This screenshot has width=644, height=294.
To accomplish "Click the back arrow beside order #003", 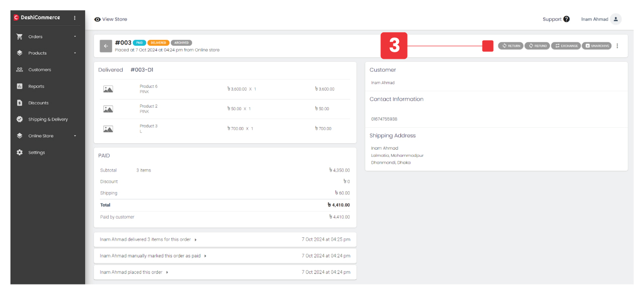I will click(x=106, y=46).
